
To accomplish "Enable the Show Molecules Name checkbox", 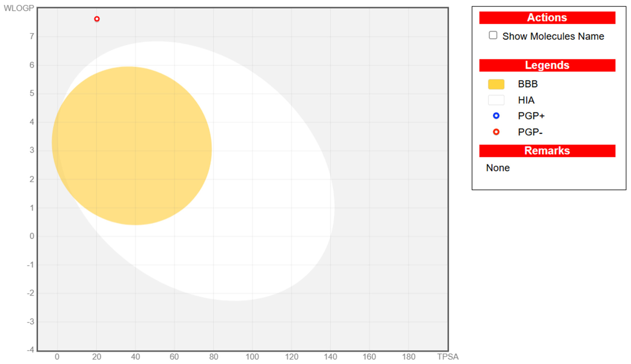I will click(x=493, y=35).
